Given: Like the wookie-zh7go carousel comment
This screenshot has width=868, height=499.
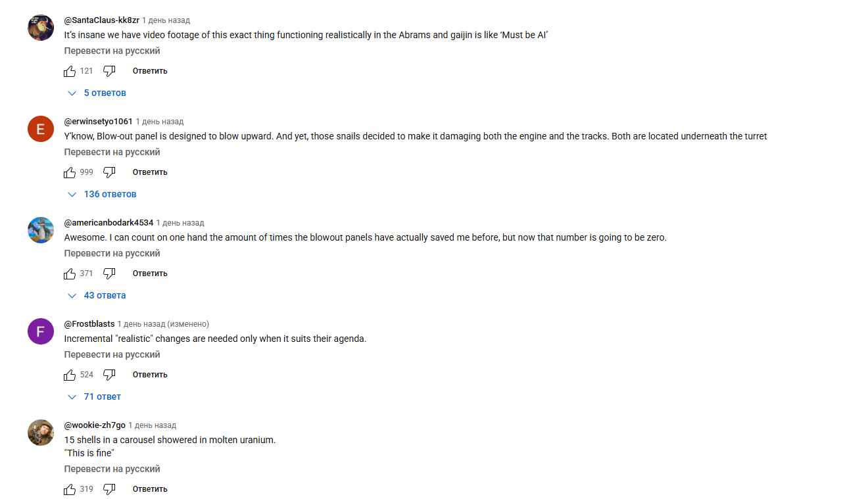Looking at the screenshot, I should 70,489.
